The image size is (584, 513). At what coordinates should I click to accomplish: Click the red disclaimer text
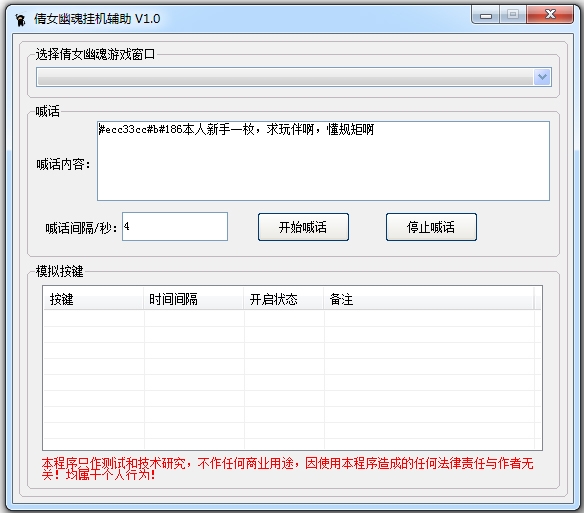click(x=287, y=469)
